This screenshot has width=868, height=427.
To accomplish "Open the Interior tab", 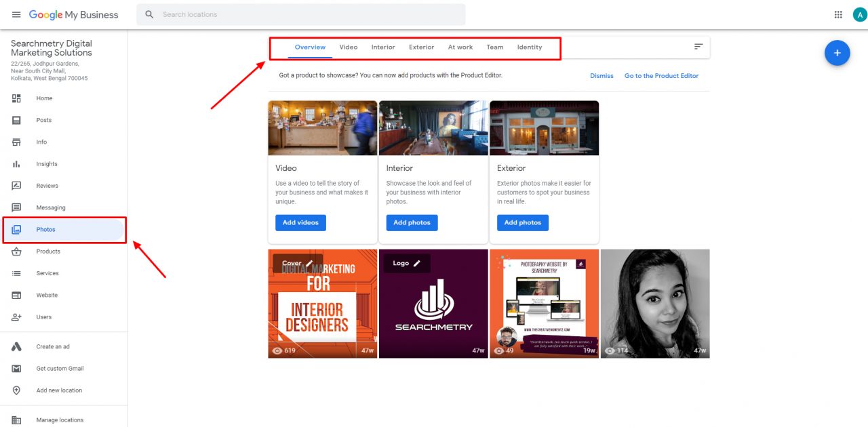I will click(383, 47).
